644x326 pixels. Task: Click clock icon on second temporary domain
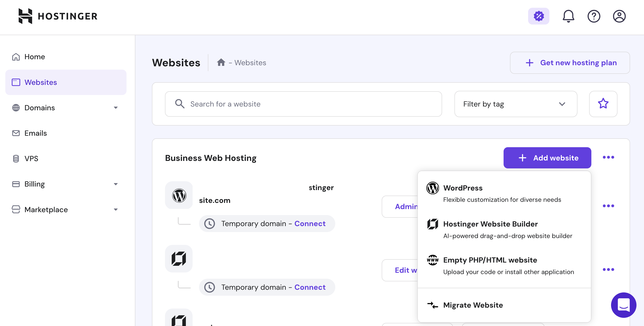point(209,287)
